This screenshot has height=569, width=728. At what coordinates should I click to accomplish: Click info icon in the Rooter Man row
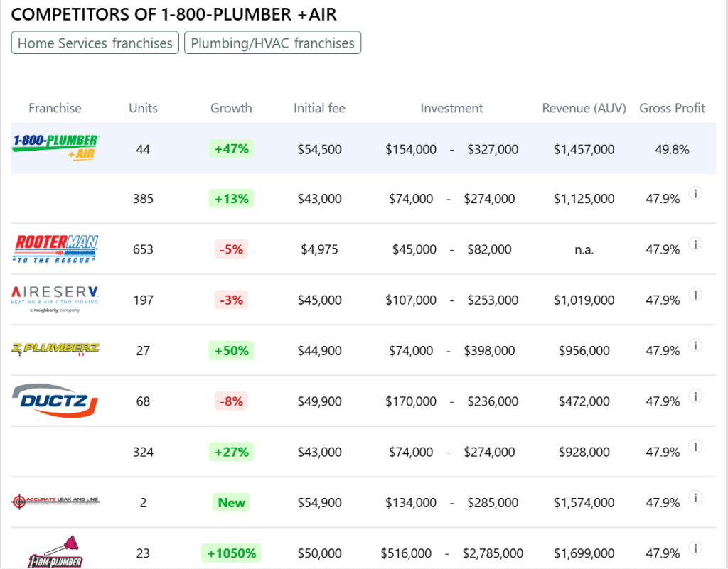(695, 244)
